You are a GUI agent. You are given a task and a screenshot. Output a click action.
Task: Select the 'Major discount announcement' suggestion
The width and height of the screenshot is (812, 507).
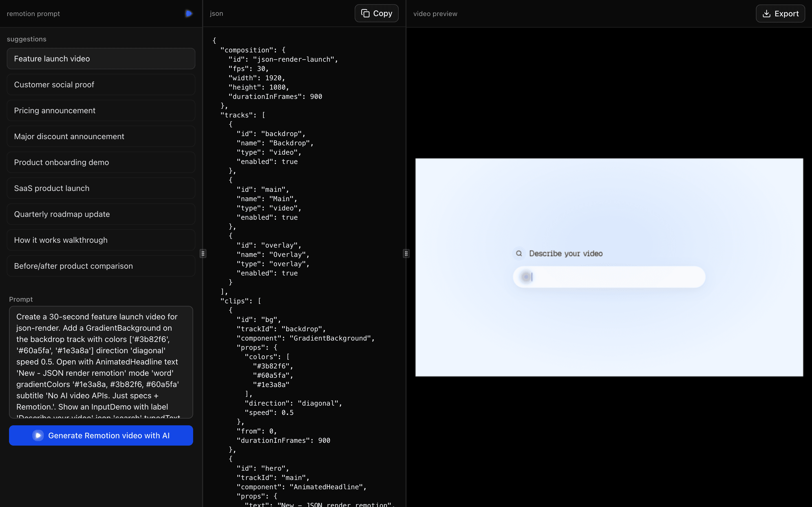point(101,136)
